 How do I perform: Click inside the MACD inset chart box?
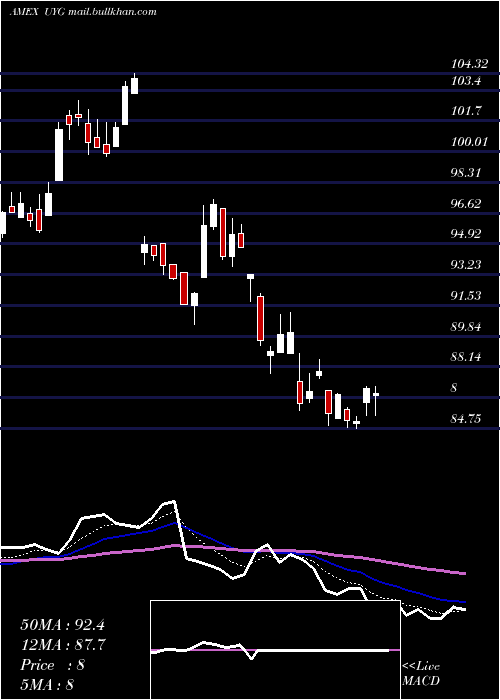tap(275, 650)
